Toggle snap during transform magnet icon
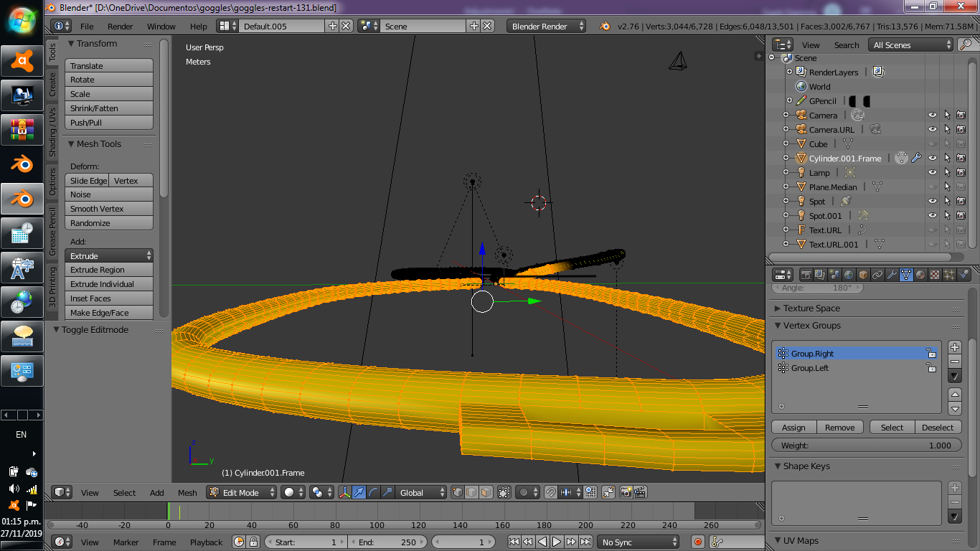 (551, 492)
